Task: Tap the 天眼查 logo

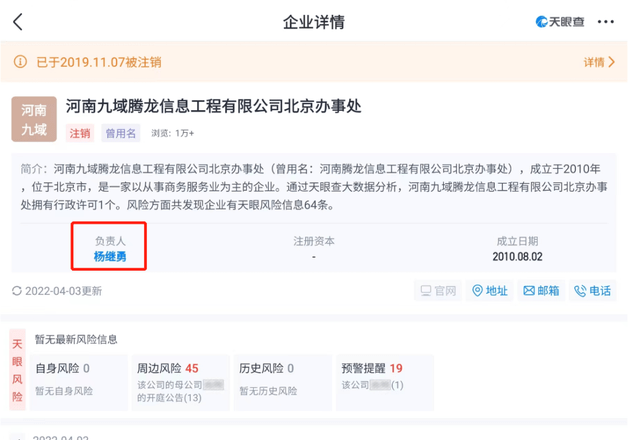Action: (x=560, y=22)
